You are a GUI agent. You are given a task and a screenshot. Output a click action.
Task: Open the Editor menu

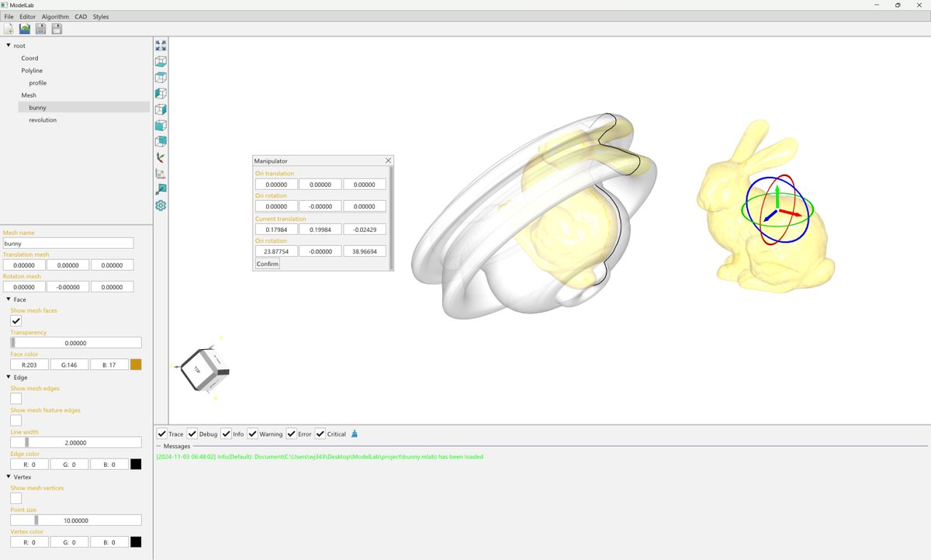tap(27, 16)
